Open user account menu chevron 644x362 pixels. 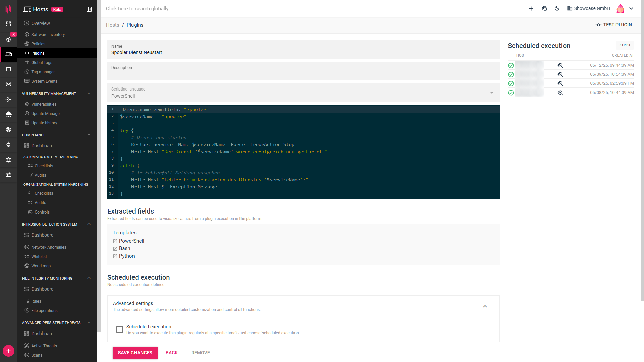(631, 9)
